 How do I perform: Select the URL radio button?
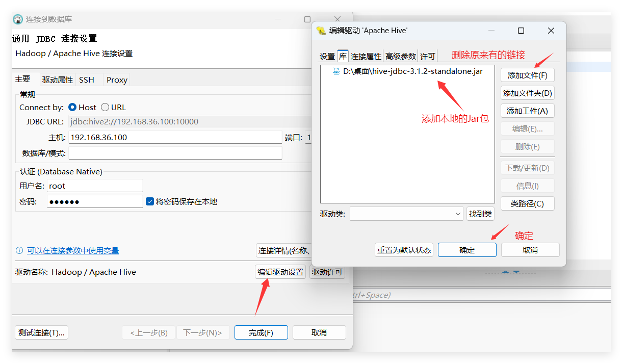click(105, 107)
